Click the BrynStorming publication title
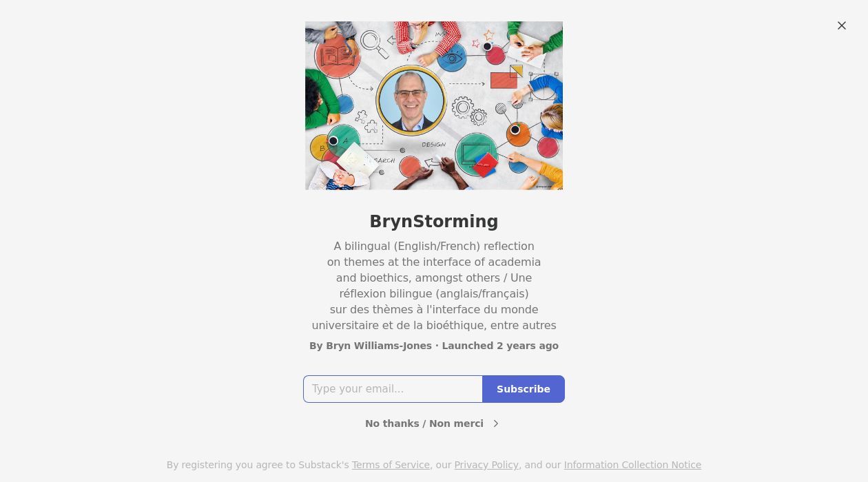Image resolution: width=868 pixels, height=482 pixels. click(x=434, y=222)
